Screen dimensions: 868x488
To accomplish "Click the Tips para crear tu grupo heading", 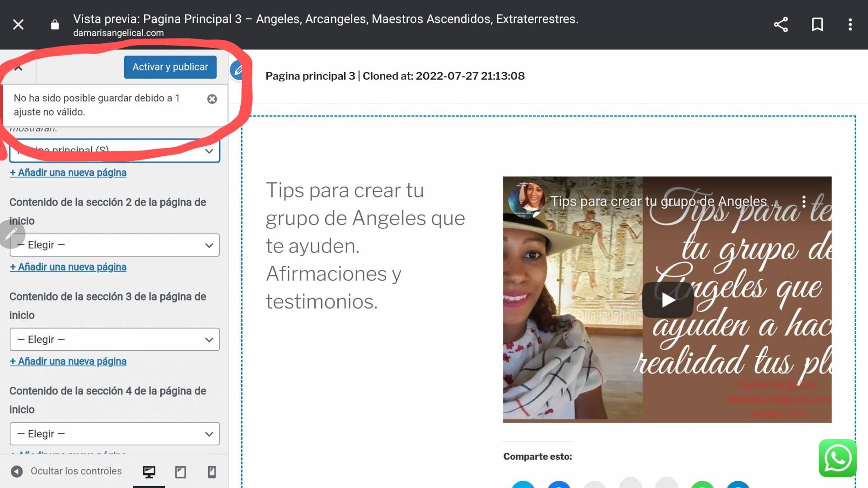I will [x=365, y=246].
